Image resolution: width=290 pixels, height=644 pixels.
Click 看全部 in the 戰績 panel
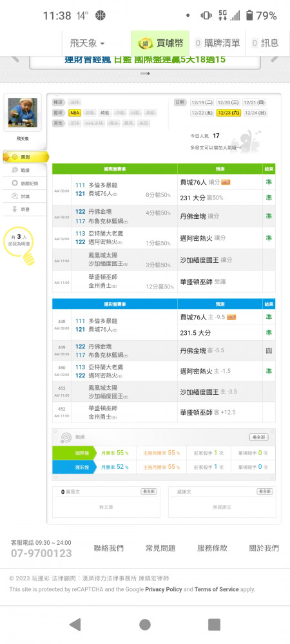click(259, 437)
